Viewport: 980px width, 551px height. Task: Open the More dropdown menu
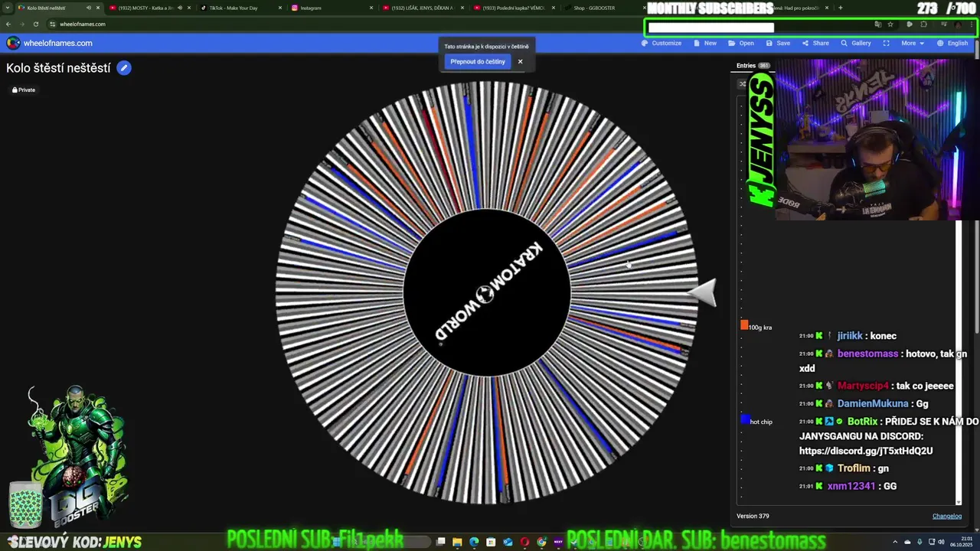(912, 43)
